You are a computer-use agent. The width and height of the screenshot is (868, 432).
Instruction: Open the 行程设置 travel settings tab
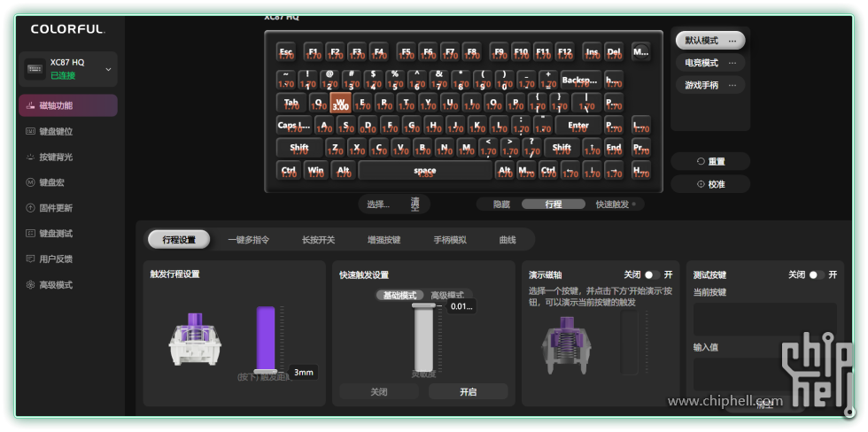(179, 240)
